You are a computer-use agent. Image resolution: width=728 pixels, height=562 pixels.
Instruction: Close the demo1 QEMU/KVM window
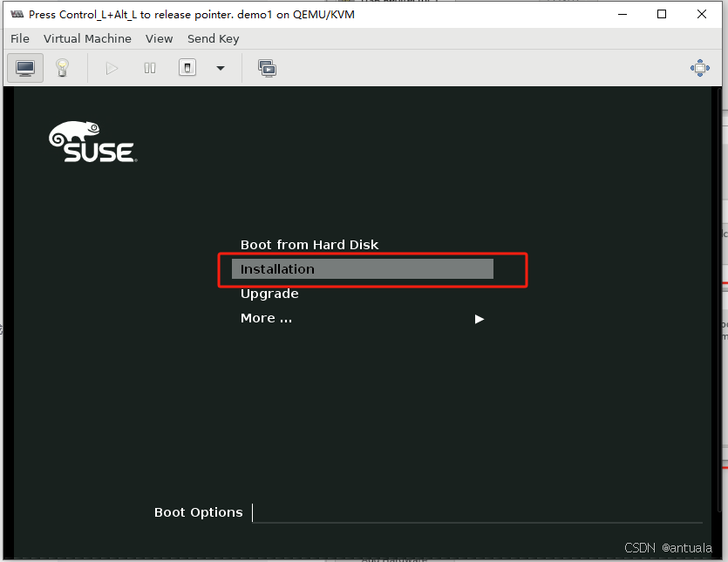tap(702, 15)
